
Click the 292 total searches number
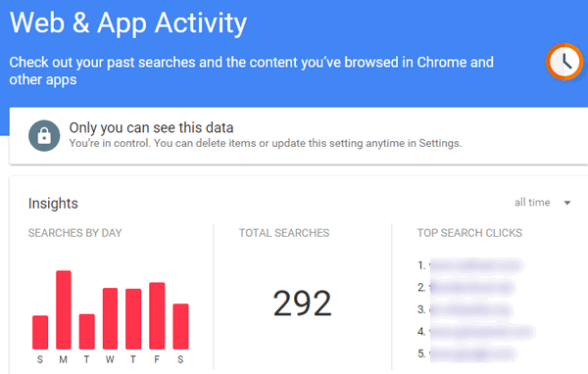tap(302, 304)
